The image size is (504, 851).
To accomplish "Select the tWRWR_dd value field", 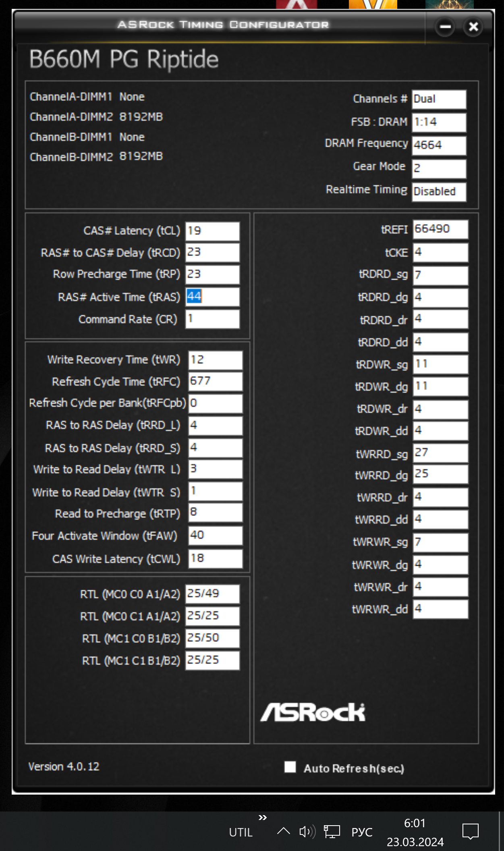I will pyautogui.click(x=440, y=609).
